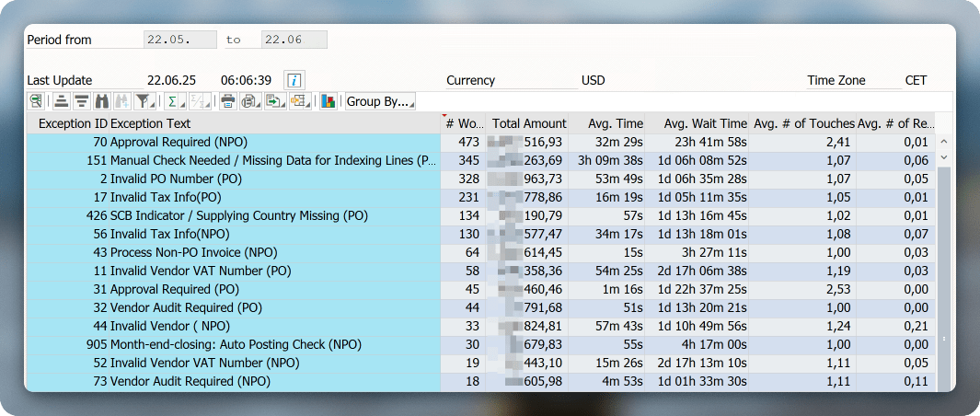Open the Set Filter funnel button
980x416 pixels.
(x=145, y=101)
